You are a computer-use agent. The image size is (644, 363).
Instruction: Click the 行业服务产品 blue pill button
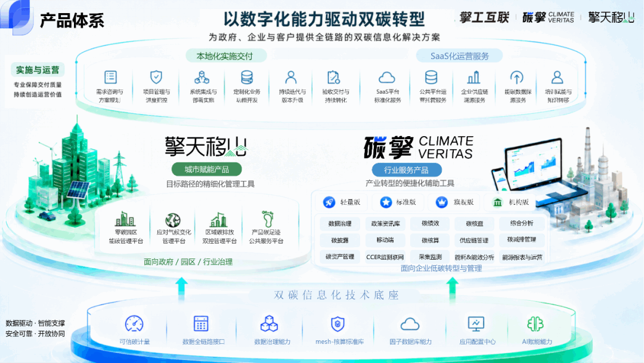pyautogui.click(x=406, y=170)
